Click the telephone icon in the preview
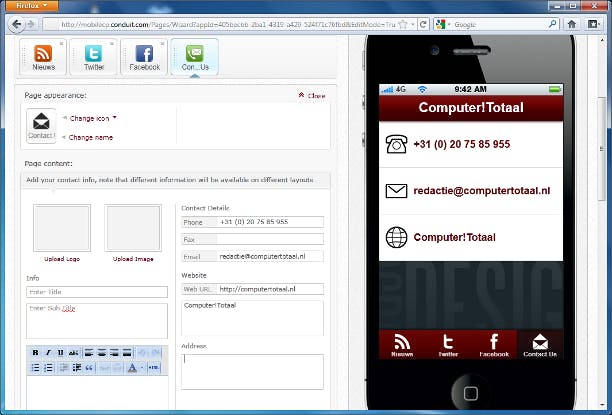 pyautogui.click(x=396, y=144)
